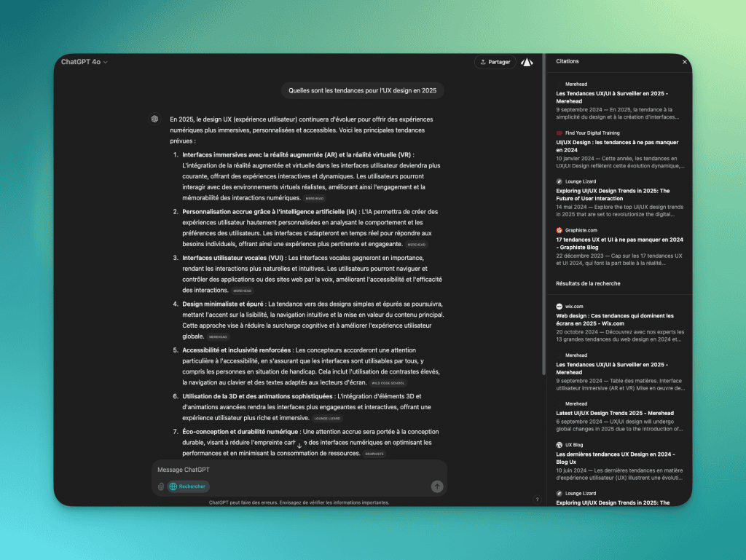Screen dimensions: 746x560
Task: Open the help question mark button
Action: [537, 499]
